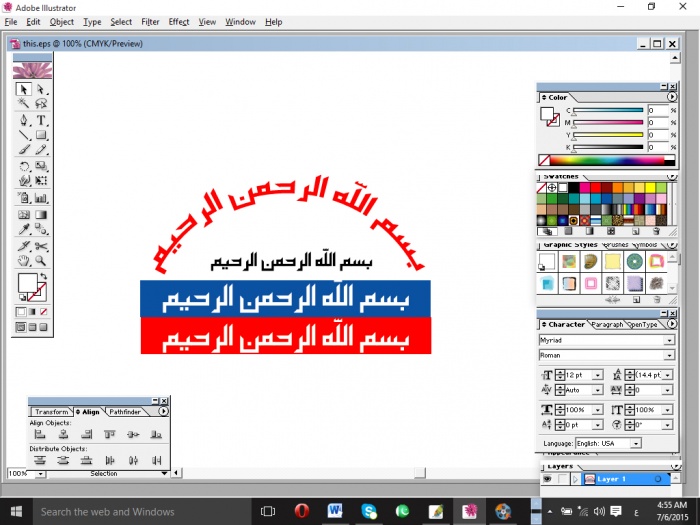Open the Help menu
The image size is (700, 525).
273,22
